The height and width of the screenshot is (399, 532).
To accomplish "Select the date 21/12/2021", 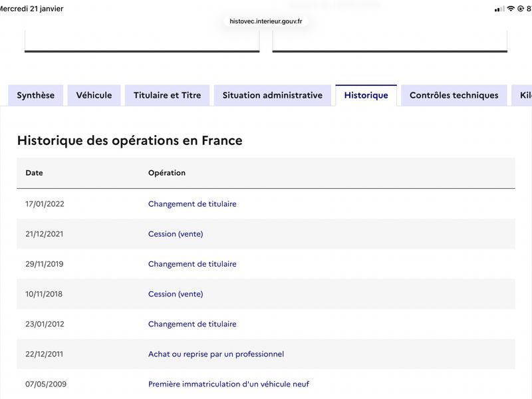I will tap(45, 234).
